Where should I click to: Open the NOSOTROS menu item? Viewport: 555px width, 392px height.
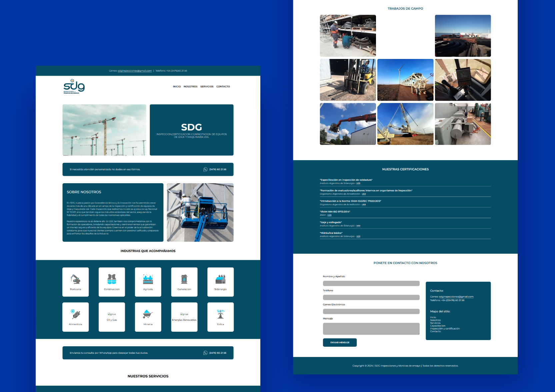tap(190, 87)
